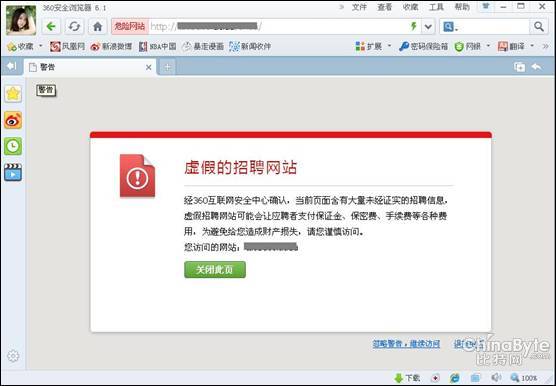
Task: Click the IE mode switch icon
Action: [x=455, y=378]
